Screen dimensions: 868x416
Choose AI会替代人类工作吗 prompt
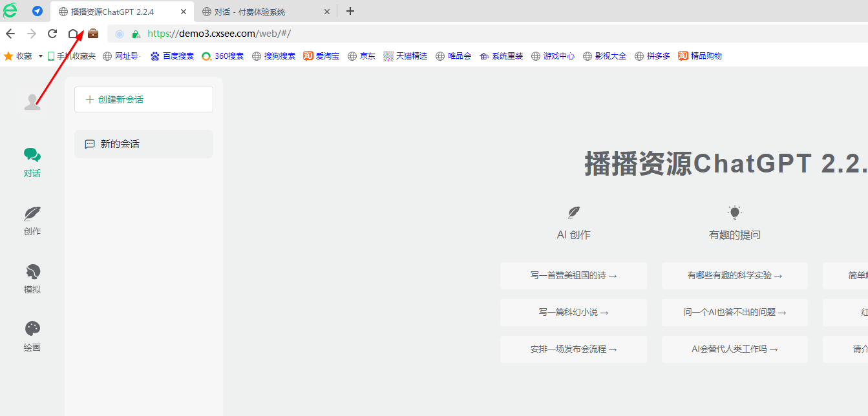coord(735,349)
